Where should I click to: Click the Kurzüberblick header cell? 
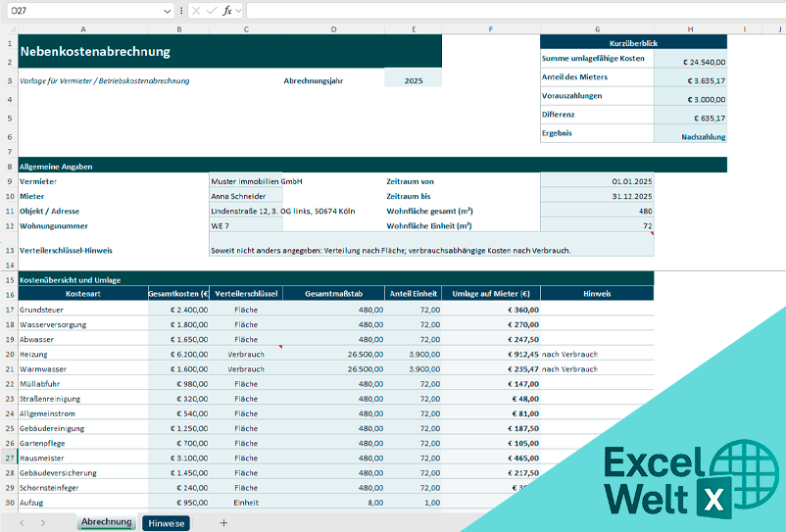[x=634, y=43]
